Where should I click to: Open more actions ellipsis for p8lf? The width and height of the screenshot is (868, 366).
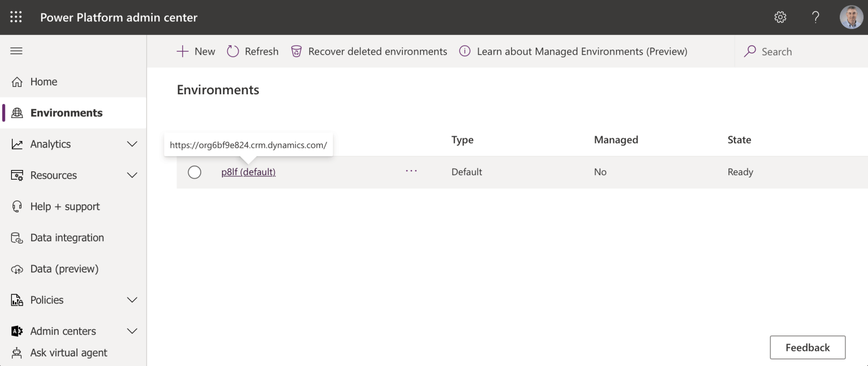(x=411, y=171)
